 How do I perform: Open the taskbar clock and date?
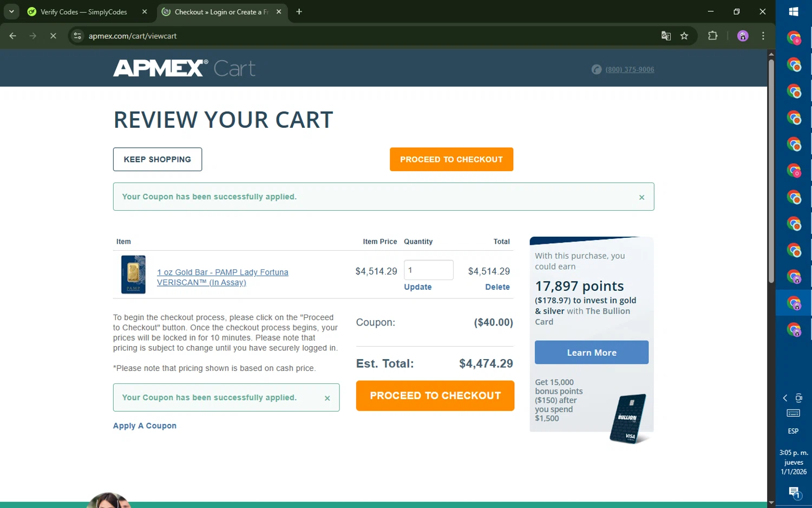[794, 462]
